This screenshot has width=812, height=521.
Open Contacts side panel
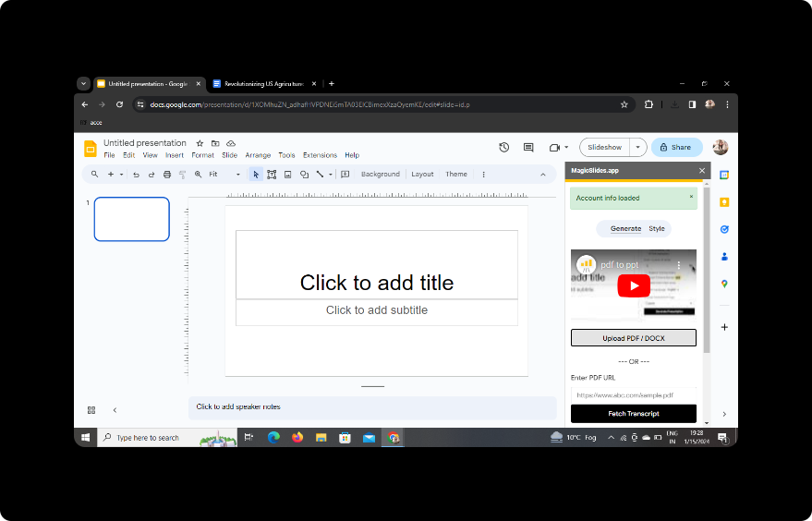coord(724,257)
